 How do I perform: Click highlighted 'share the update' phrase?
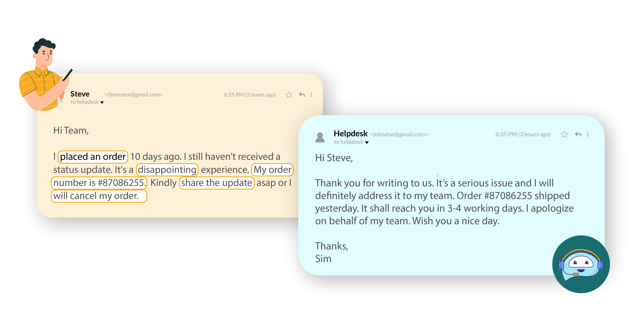(216, 183)
